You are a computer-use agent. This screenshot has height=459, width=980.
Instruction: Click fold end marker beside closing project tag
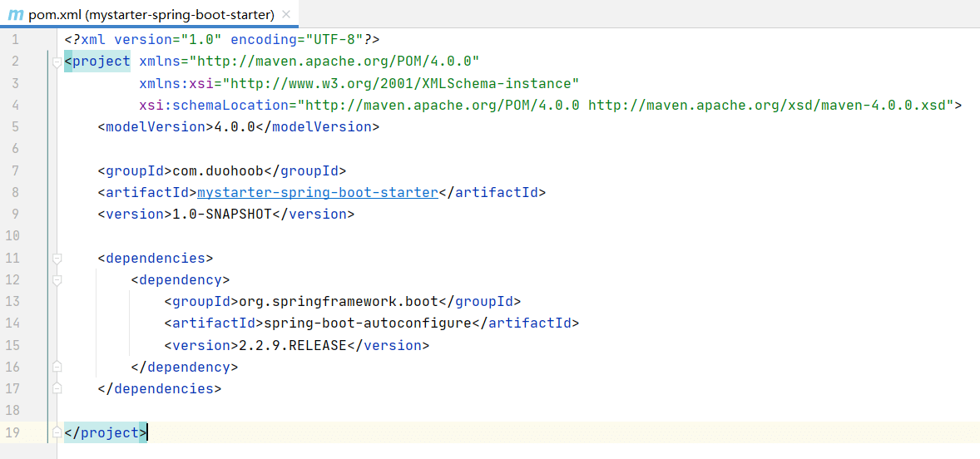coord(57,432)
